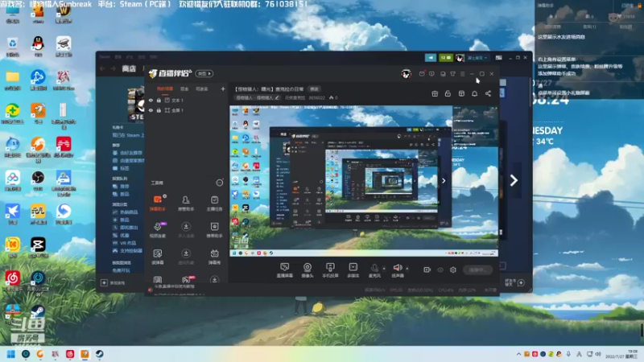Open the user avatar in 直播伴侣 title bar

click(x=406, y=74)
